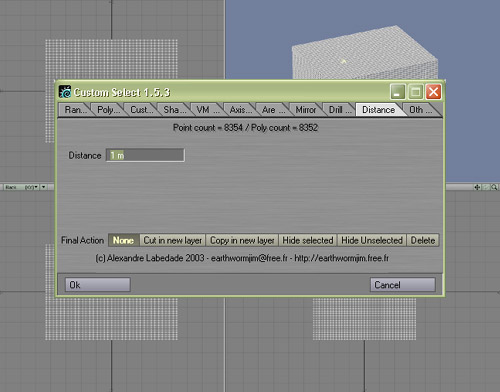
Task: Pick Delete as the final action
Action: coord(423,240)
